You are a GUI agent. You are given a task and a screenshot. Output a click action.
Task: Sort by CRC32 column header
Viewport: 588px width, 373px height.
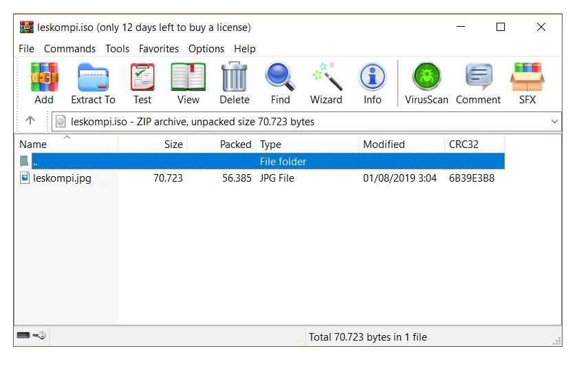[x=475, y=144]
